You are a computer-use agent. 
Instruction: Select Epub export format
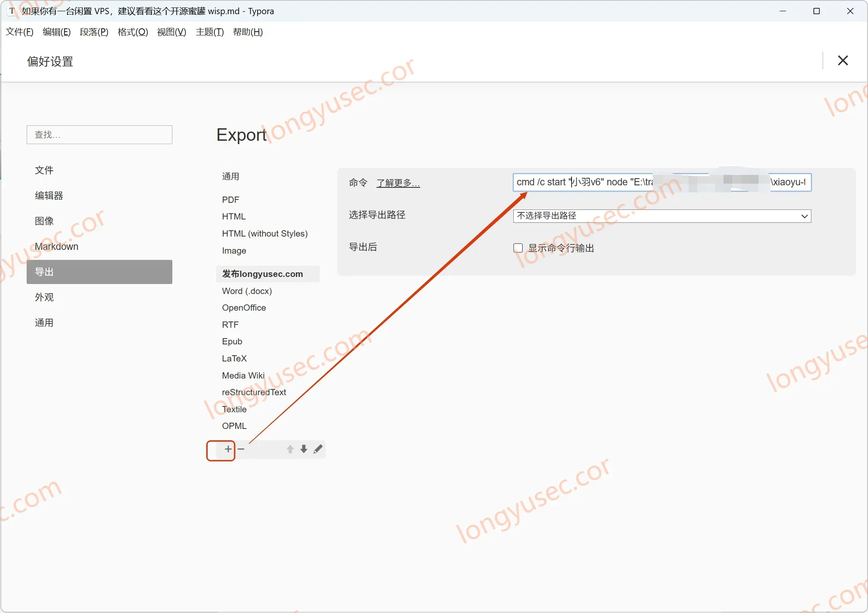coord(232,341)
